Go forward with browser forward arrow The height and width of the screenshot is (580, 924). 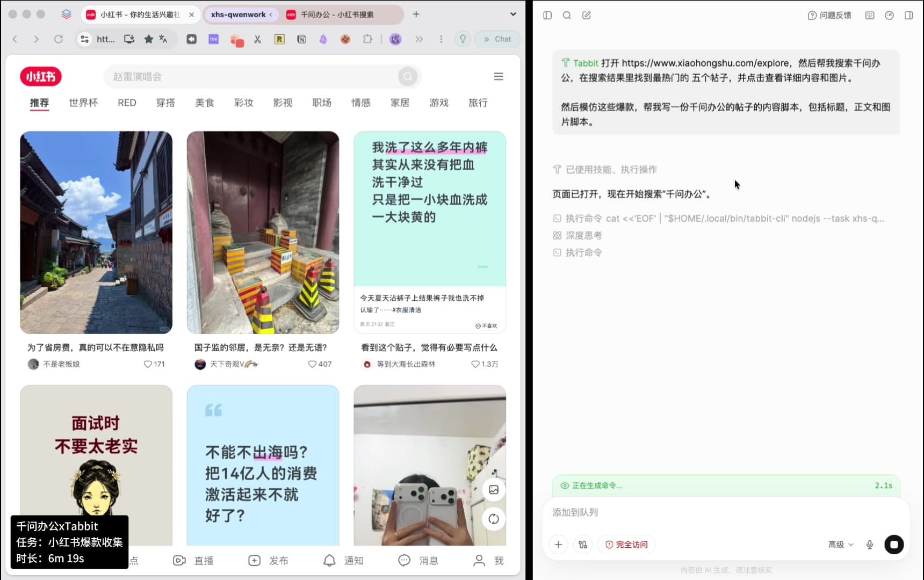pos(36,39)
